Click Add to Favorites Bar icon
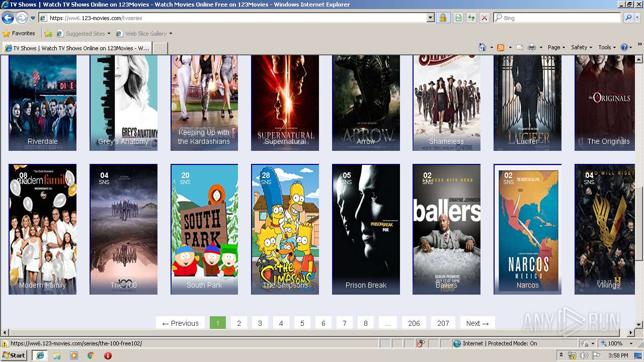The width and height of the screenshot is (644, 362). 48,34
